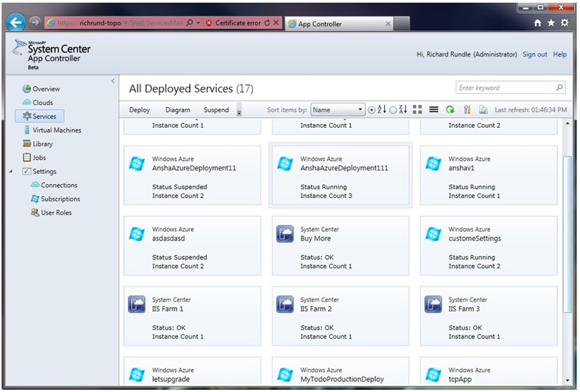Open Clouds in navigation
The width and height of the screenshot is (580, 392).
pyautogui.click(x=38, y=102)
